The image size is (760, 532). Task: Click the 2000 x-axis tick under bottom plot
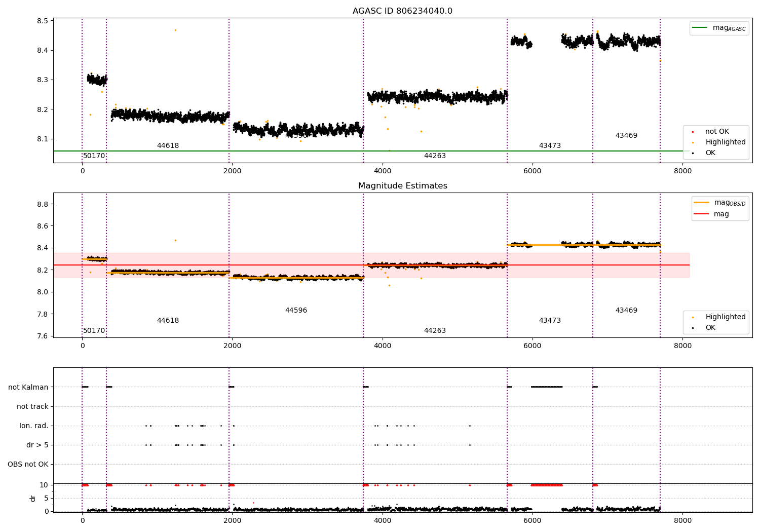click(232, 520)
